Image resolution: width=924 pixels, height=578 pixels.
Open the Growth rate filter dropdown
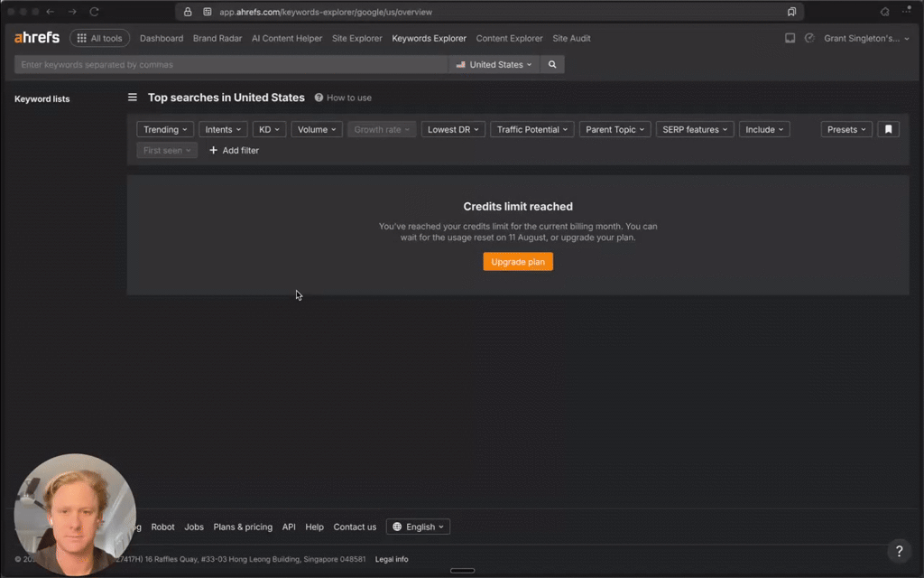click(x=382, y=130)
